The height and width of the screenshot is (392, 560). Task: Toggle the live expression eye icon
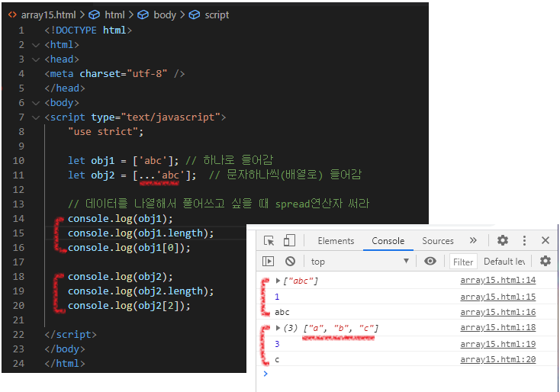click(x=430, y=261)
